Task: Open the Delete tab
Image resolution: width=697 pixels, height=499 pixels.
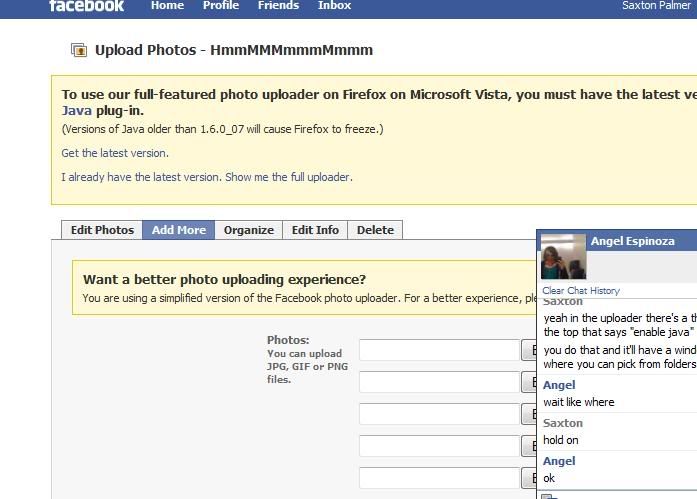Action: point(375,230)
